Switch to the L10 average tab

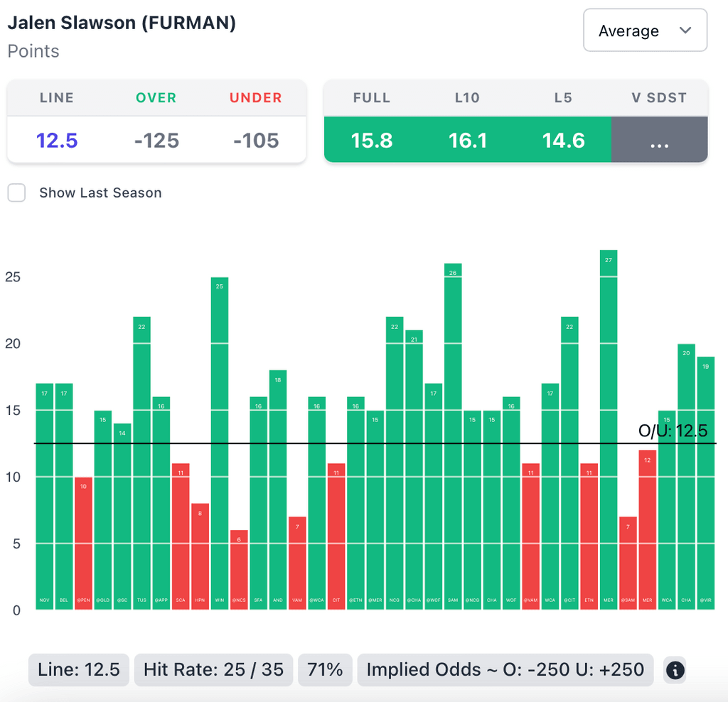[468, 141]
